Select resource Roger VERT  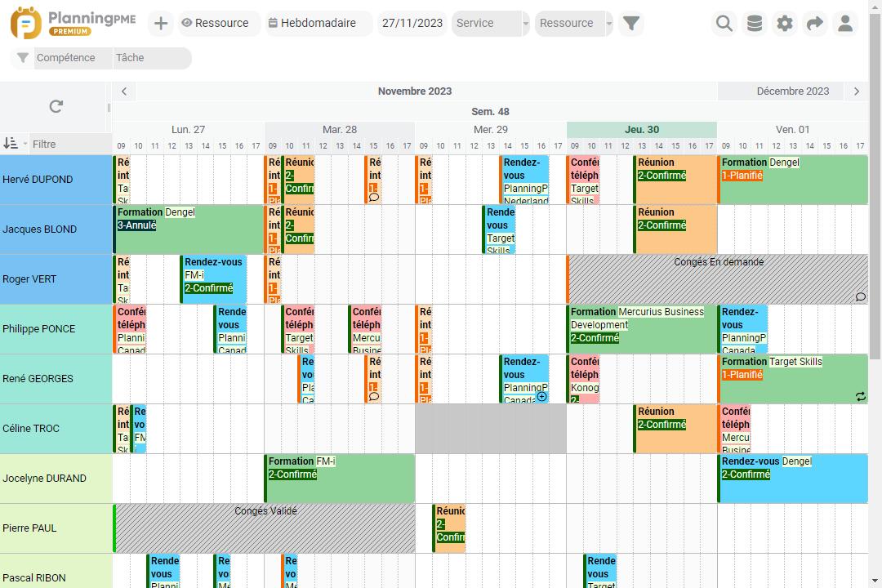tap(56, 279)
